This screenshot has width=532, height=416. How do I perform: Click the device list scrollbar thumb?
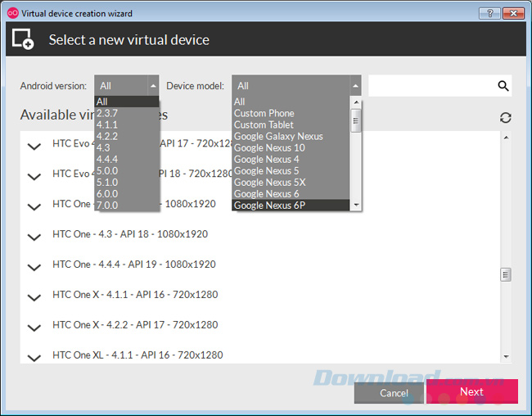(x=506, y=274)
